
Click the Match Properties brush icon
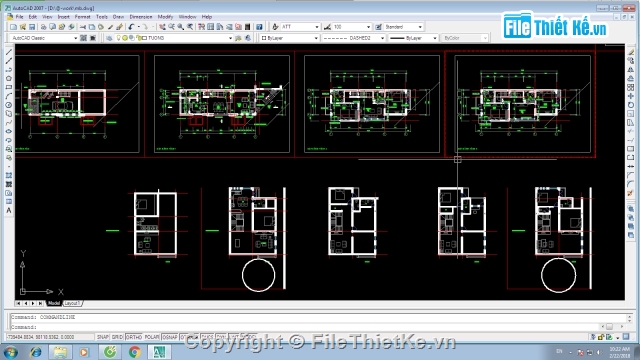119,27
